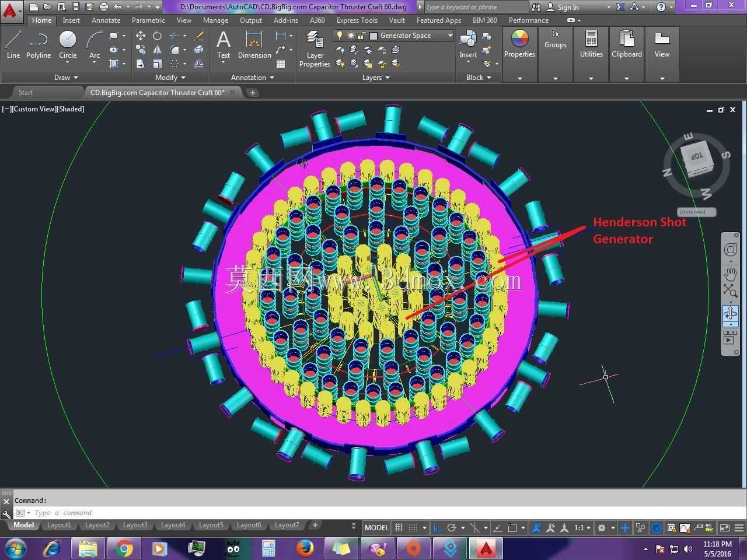Switch to the Start file tab
This screenshot has width=747, height=560.
point(26,92)
